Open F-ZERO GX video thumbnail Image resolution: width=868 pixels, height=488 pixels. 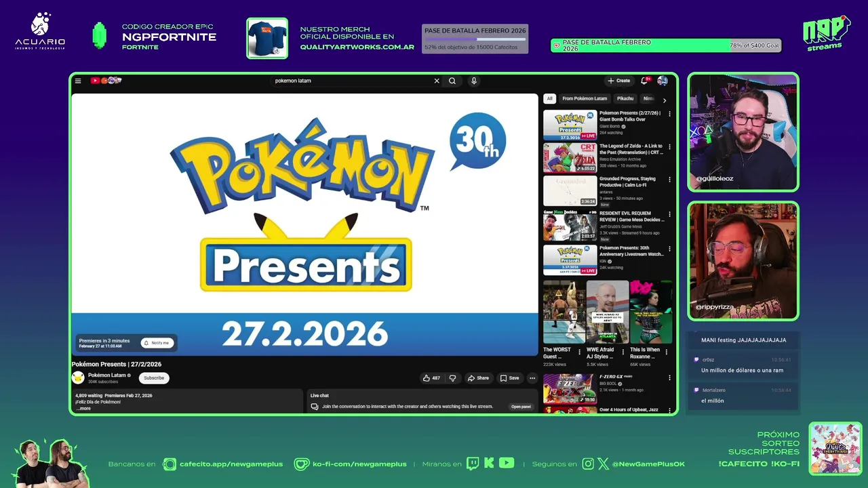click(x=570, y=389)
